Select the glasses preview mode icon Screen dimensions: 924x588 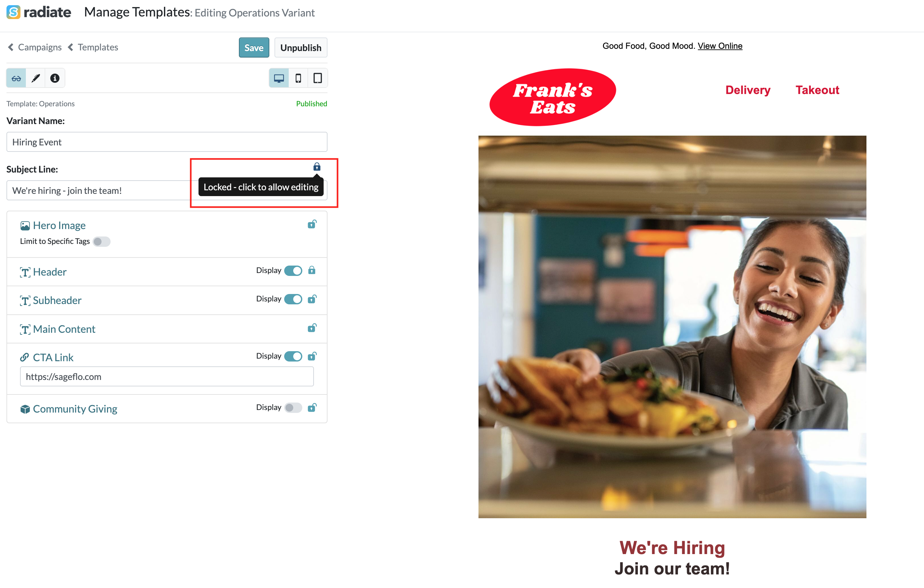click(16, 78)
